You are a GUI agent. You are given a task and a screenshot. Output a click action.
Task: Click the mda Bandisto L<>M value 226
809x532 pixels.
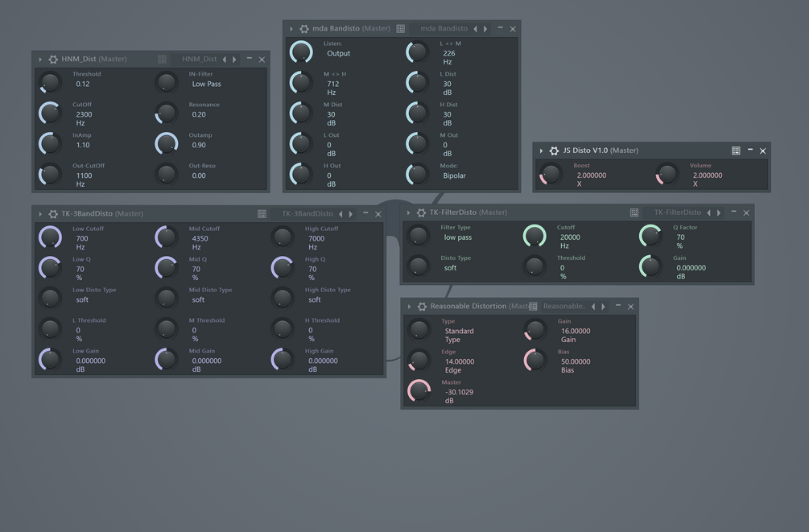[x=449, y=54]
